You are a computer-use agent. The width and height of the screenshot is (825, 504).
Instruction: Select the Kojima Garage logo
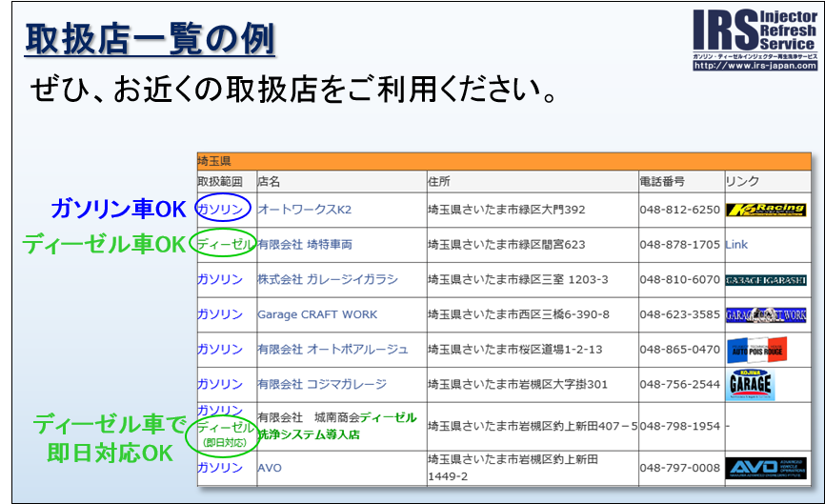[751, 384]
